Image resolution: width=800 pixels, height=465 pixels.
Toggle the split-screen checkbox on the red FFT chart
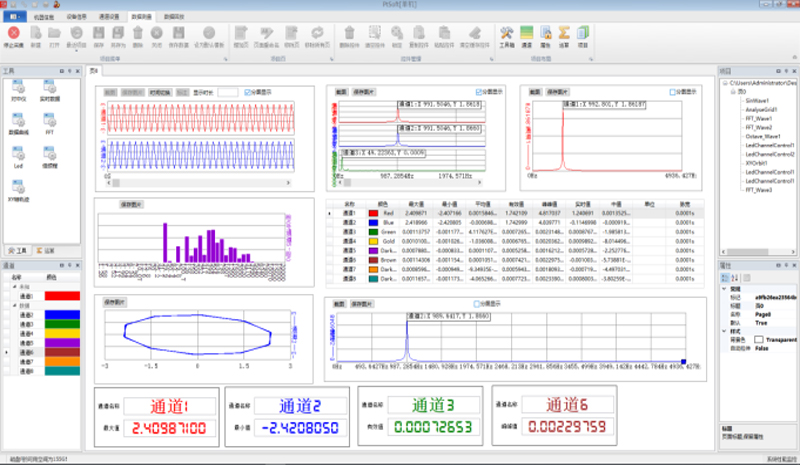(672, 92)
